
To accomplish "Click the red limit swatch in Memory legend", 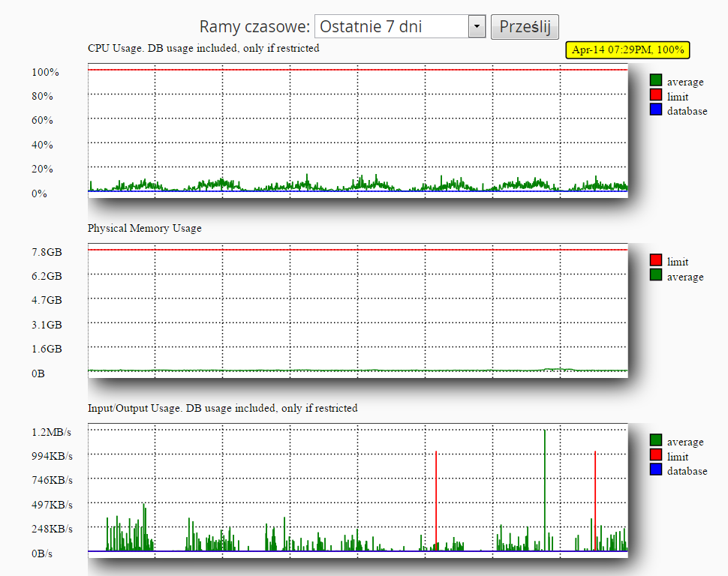I will click(x=655, y=260).
